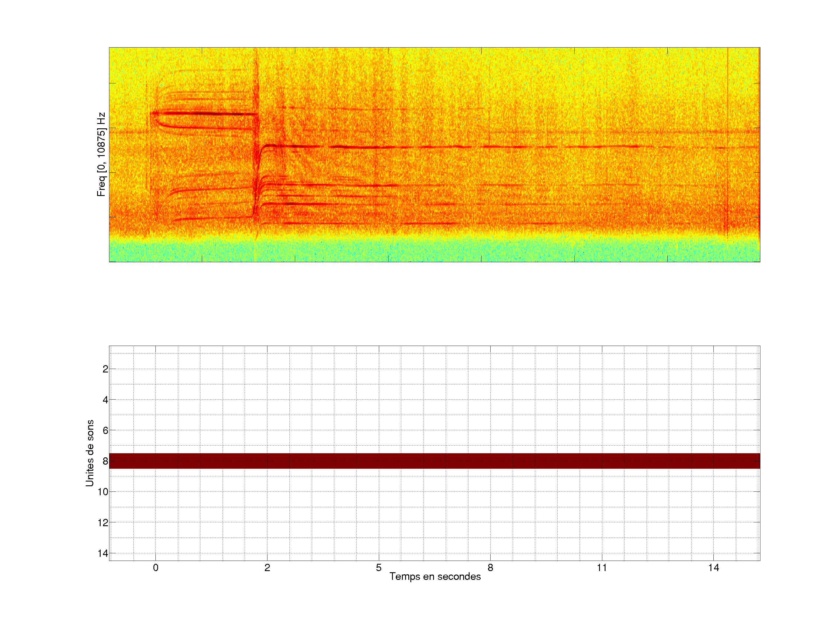Click the cyan-green low-frequency band of spectrogram

pos(434,250)
